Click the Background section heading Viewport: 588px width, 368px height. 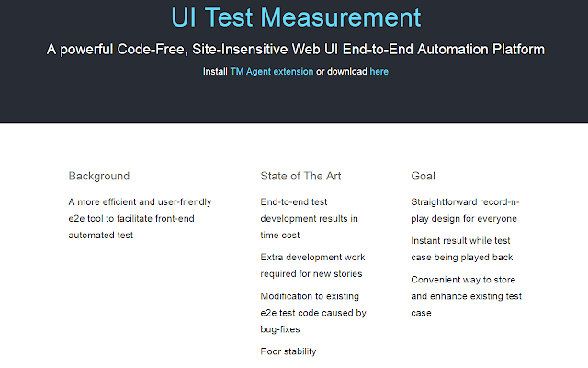99,176
